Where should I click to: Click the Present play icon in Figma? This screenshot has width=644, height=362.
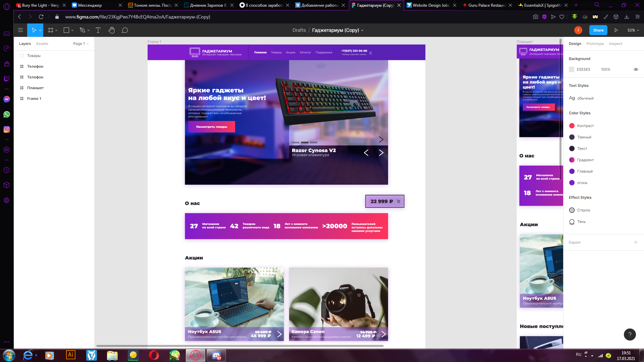616,30
